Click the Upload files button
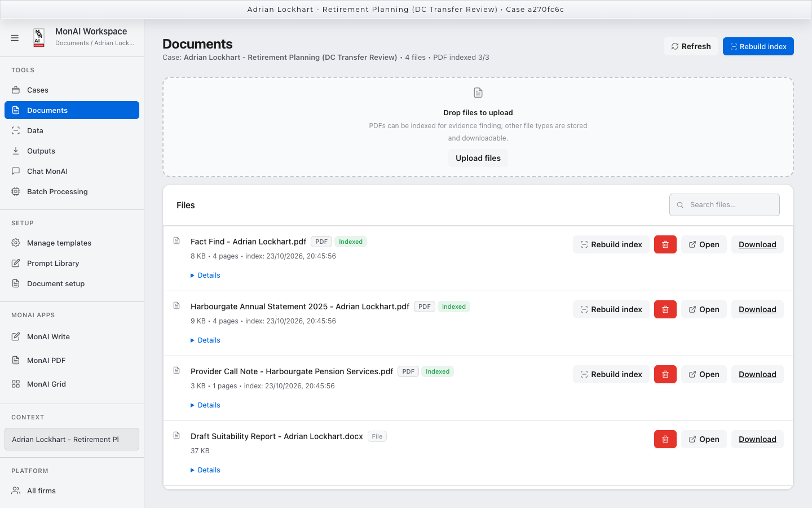The width and height of the screenshot is (812, 508). click(x=478, y=158)
